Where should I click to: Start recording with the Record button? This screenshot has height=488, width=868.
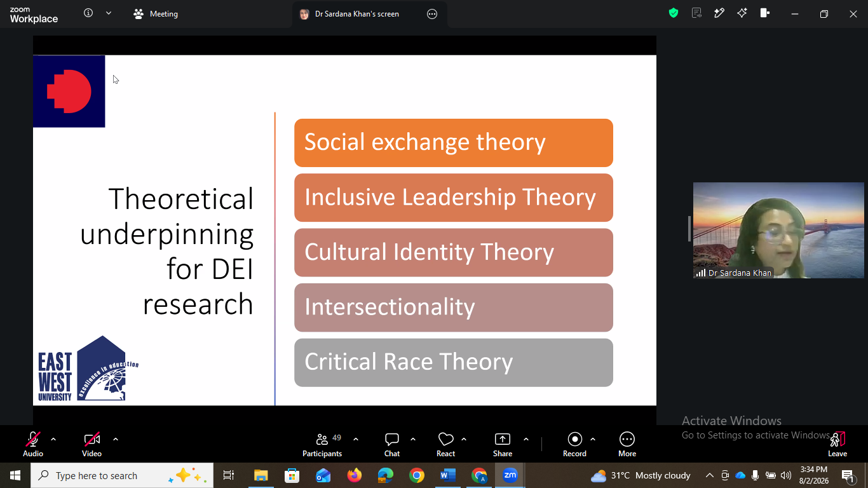tap(574, 444)
